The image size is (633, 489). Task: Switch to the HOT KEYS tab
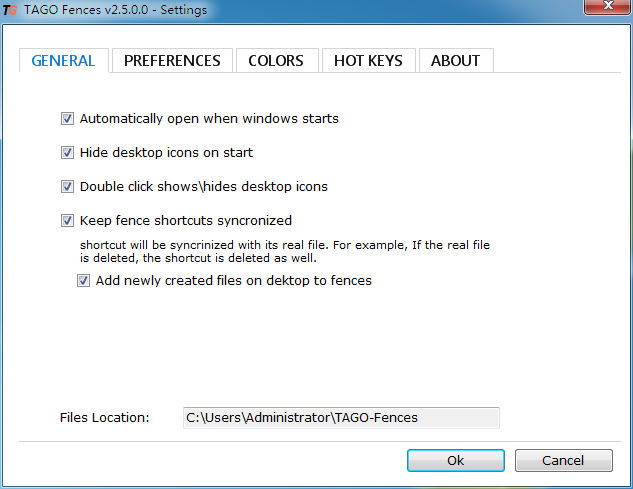point(369,61)
